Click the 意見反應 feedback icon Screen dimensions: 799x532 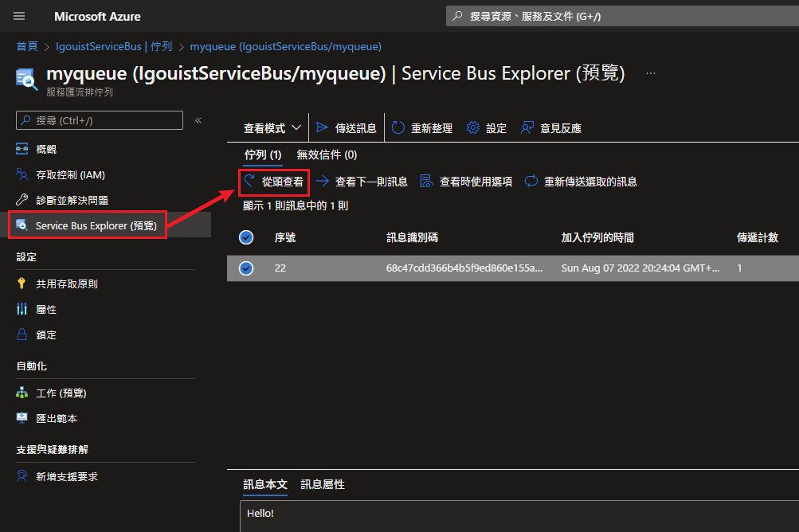click(x=527, y=127)
